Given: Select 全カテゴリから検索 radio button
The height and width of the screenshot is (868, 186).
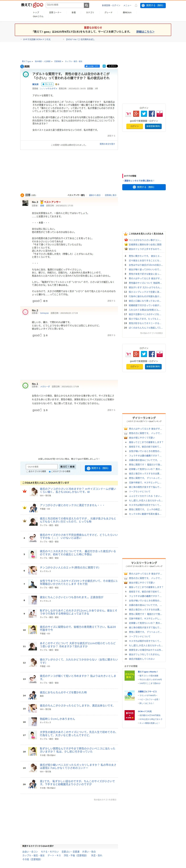Looking at the screenshot, I should click(27, 472).
